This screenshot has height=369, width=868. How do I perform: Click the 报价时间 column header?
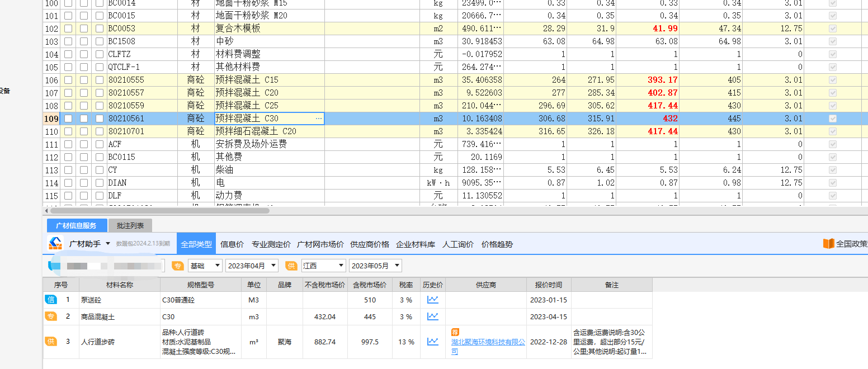click(549, 285)
